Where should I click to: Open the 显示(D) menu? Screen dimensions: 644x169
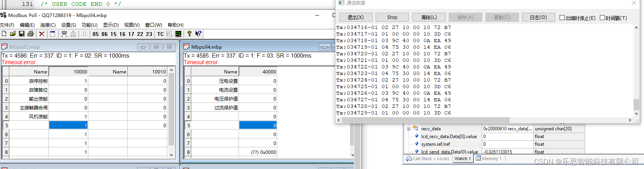(111, 25)
